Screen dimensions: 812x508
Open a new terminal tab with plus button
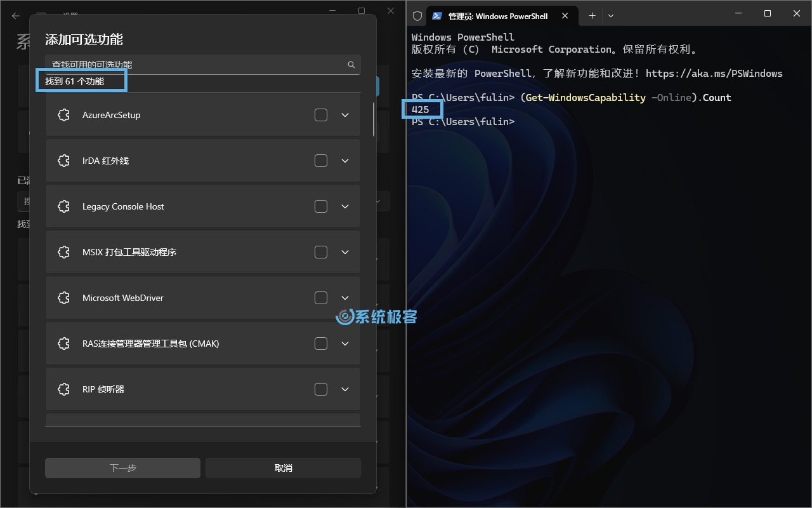point(592,16)
